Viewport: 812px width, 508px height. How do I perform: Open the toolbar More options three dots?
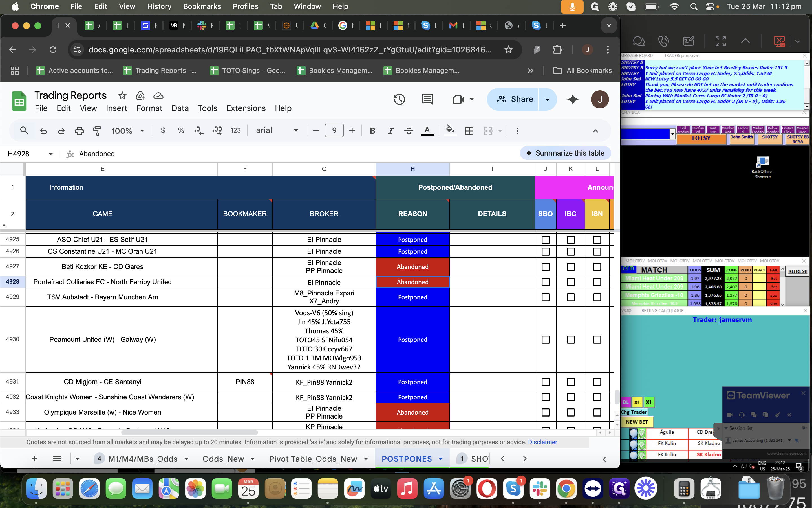pos(517,130)
